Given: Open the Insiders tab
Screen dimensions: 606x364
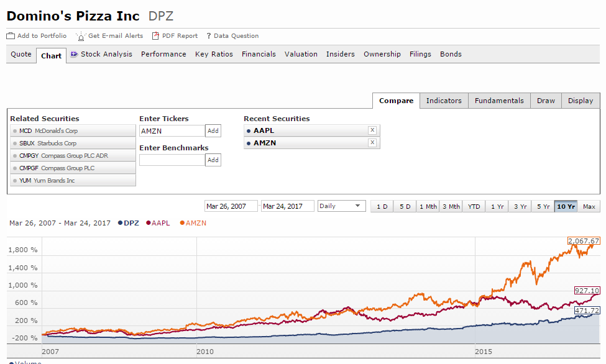Looking at the screenshot, I should point(341,54).
